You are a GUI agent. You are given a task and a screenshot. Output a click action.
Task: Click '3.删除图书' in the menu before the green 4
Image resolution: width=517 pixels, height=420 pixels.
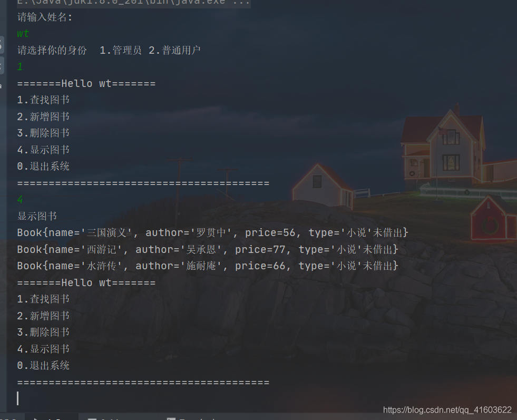click(43, 133)
